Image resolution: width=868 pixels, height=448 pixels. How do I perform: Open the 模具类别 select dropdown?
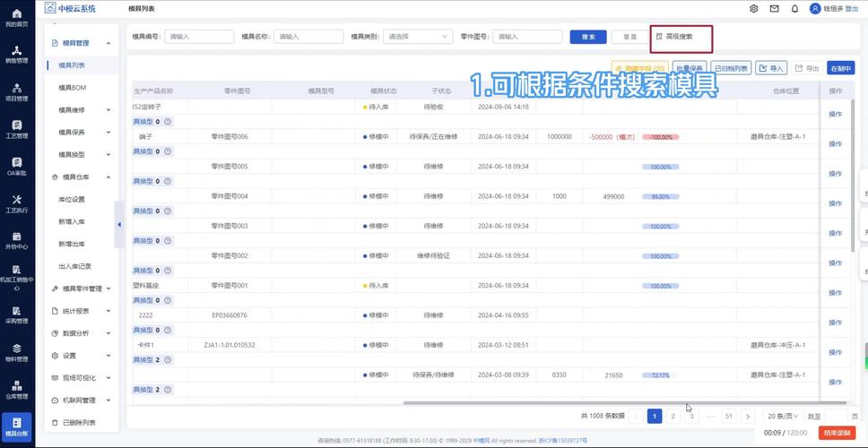(x=418, y=37)
